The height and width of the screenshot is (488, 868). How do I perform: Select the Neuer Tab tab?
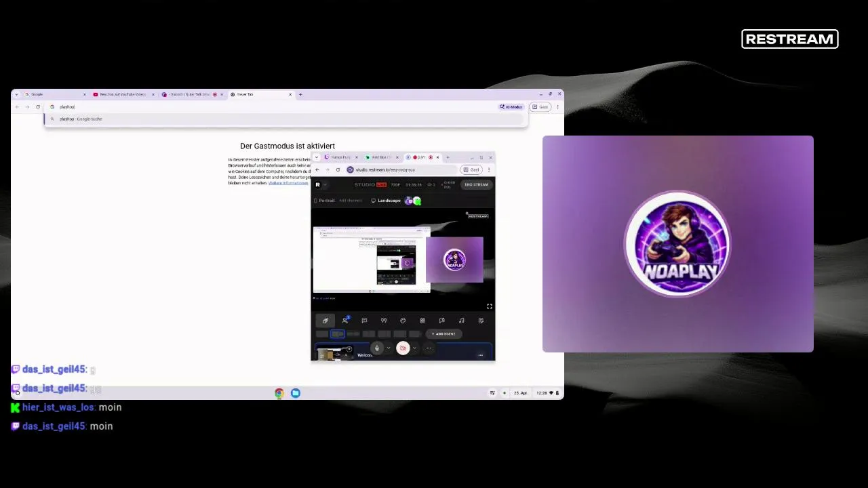click(x=261, y=94)
